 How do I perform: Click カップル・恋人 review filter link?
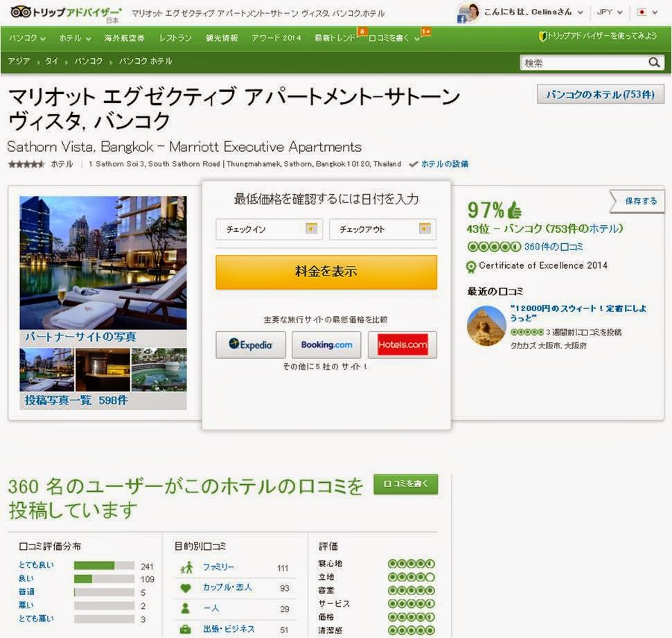(x=227, y=587)
